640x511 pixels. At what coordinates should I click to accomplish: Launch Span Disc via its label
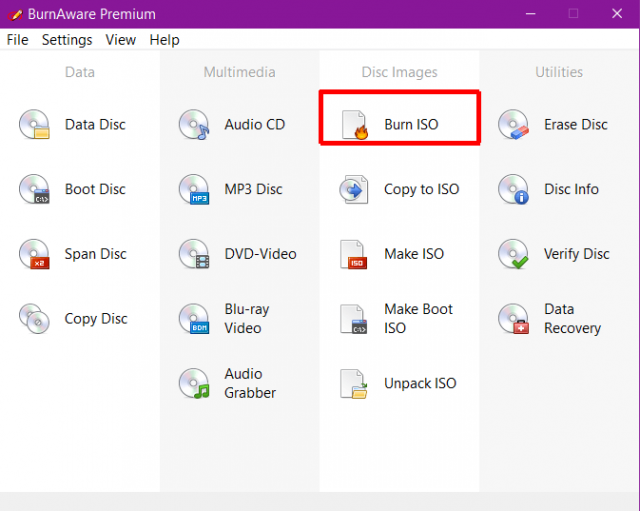(96, 254)
